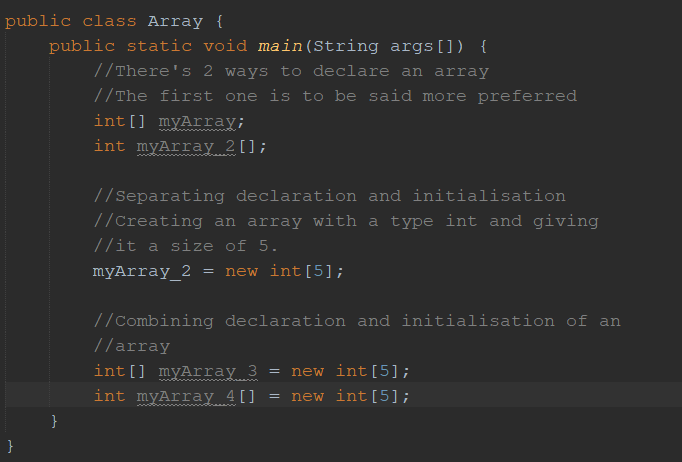Click the "//array" comment line
The image size is (682, 462).
coord(132,347)
